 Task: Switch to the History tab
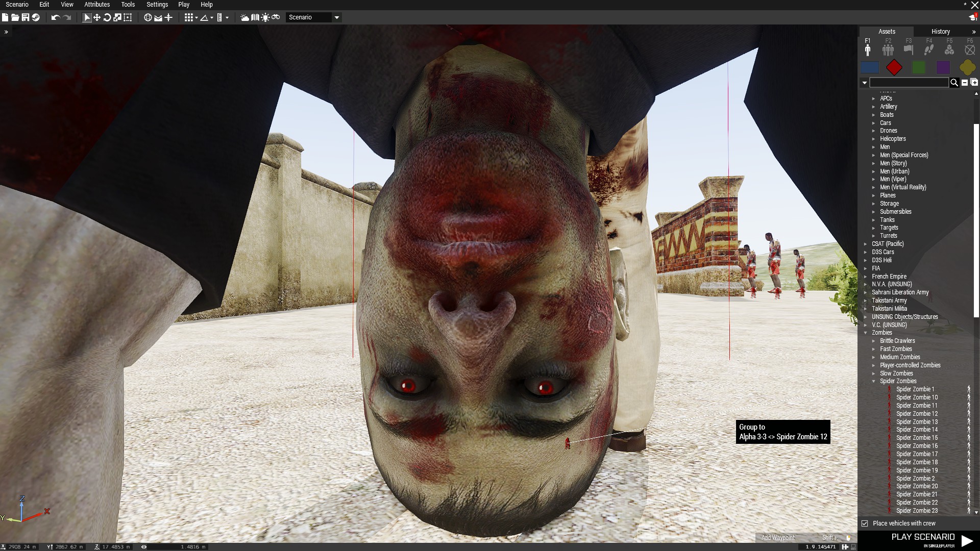[x=940, y=32]
